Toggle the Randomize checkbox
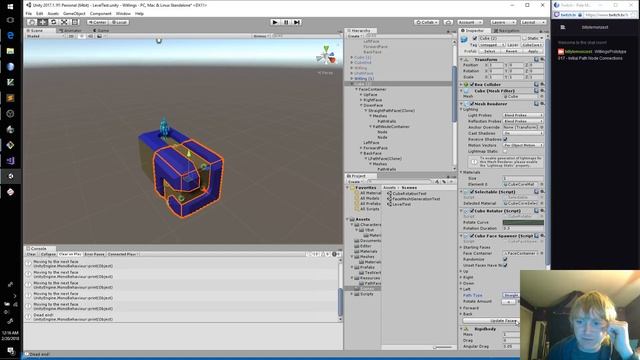This screenshot has height=360, width=640. pyautogui.click(x=505, y=259)
